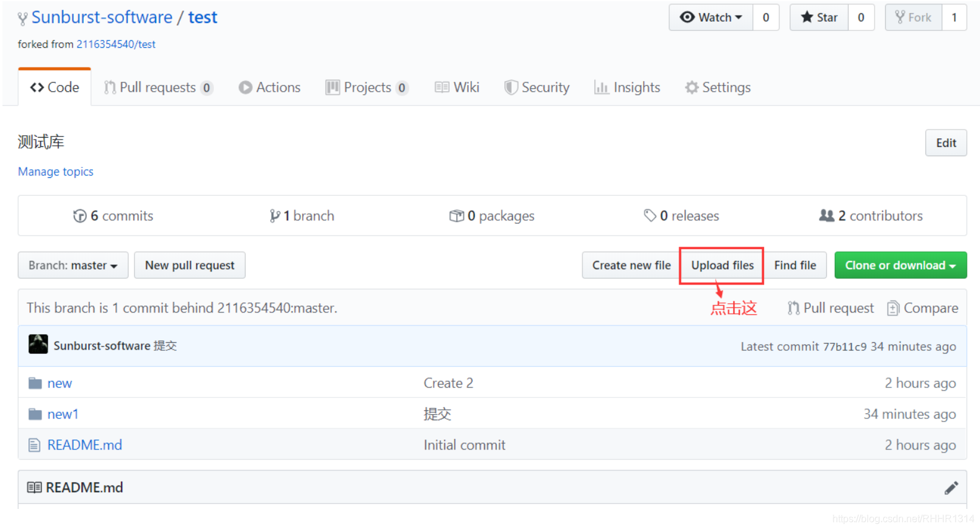The image size is (980, 530).
Task: Open the README.md file in file list
Action: pyautogui.click(x=85, y=445)
